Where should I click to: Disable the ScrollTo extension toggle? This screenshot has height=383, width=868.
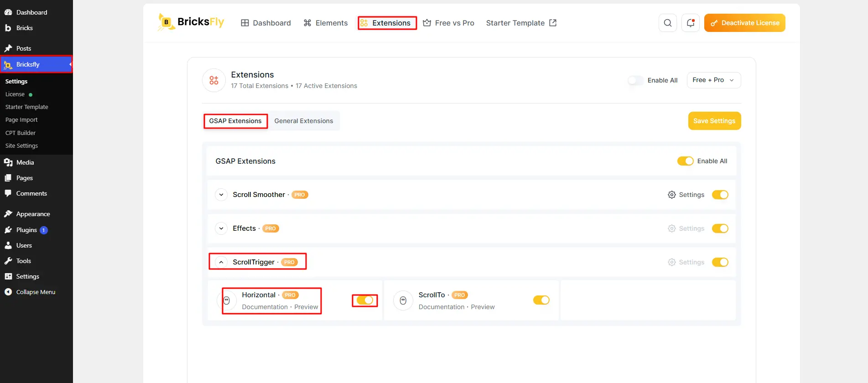pyautogui.click(x=541, y=300)
